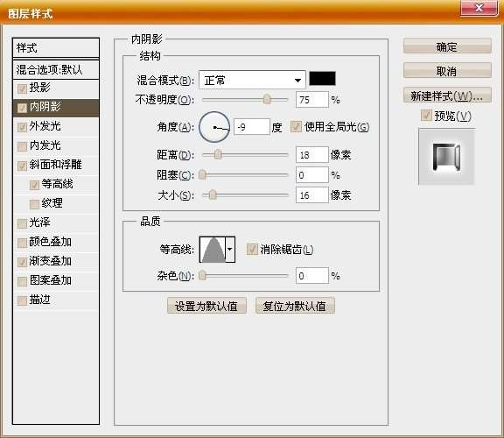Image resolution: width=504 pixels, height=438 pixels.
Task: Click the angle value field showing -9
Action: tap(252, 127)
